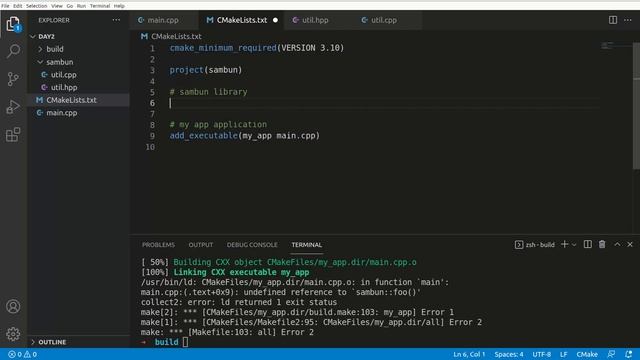Open the feedback icon in status bar
The height and width of the screenshot is (360, 640).
(x=611, y=354)
